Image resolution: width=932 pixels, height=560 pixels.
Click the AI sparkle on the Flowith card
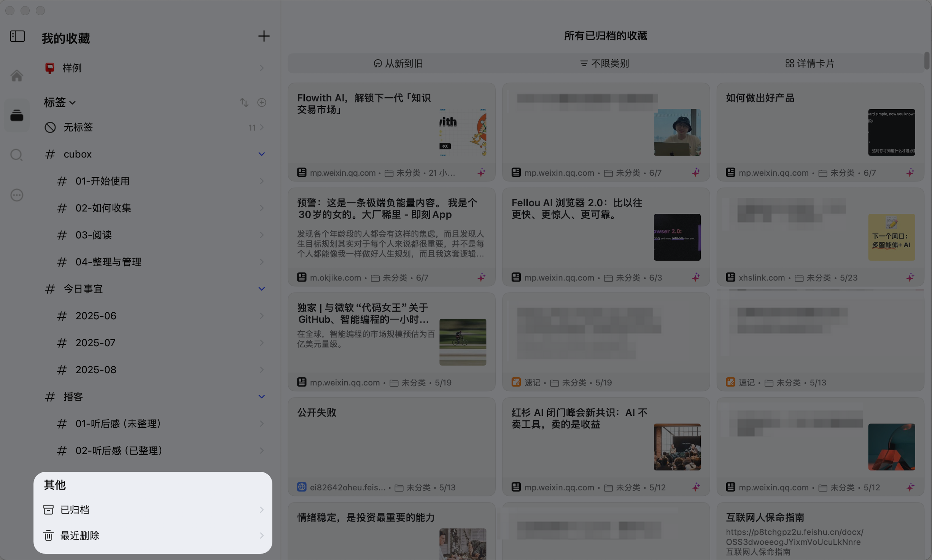click(482, 172)
